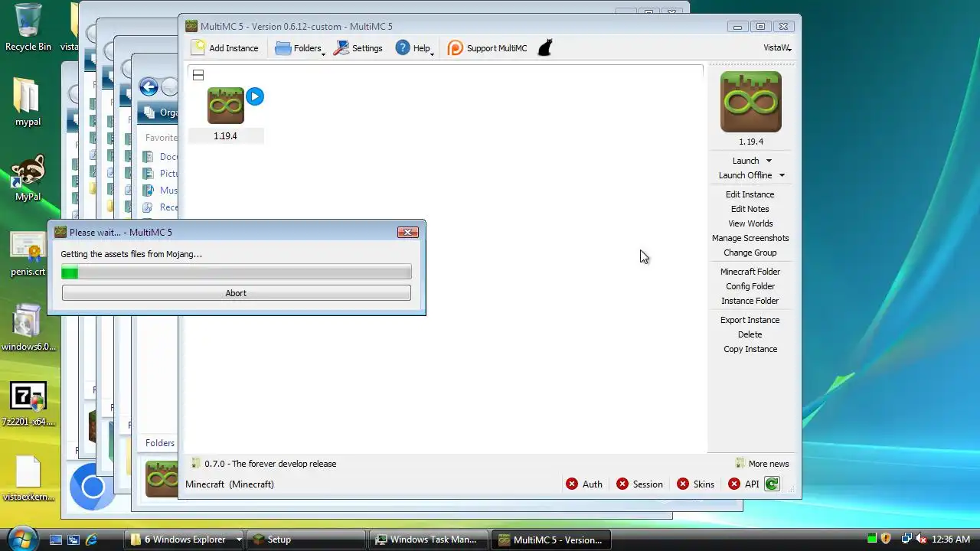The width and height of the screenshot is (980, 551).
Task: Click Switch between windows quick launch icon
Action: [x=73, y=540]
